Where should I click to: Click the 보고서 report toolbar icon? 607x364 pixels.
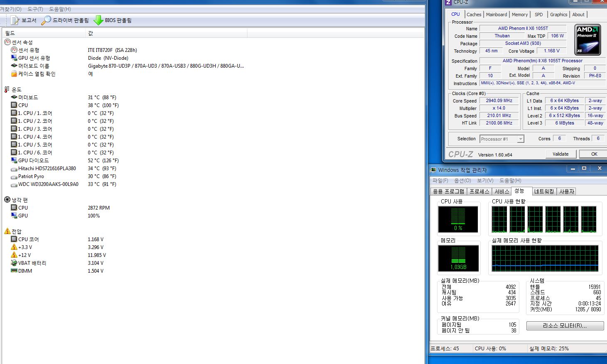click(15, 20)
